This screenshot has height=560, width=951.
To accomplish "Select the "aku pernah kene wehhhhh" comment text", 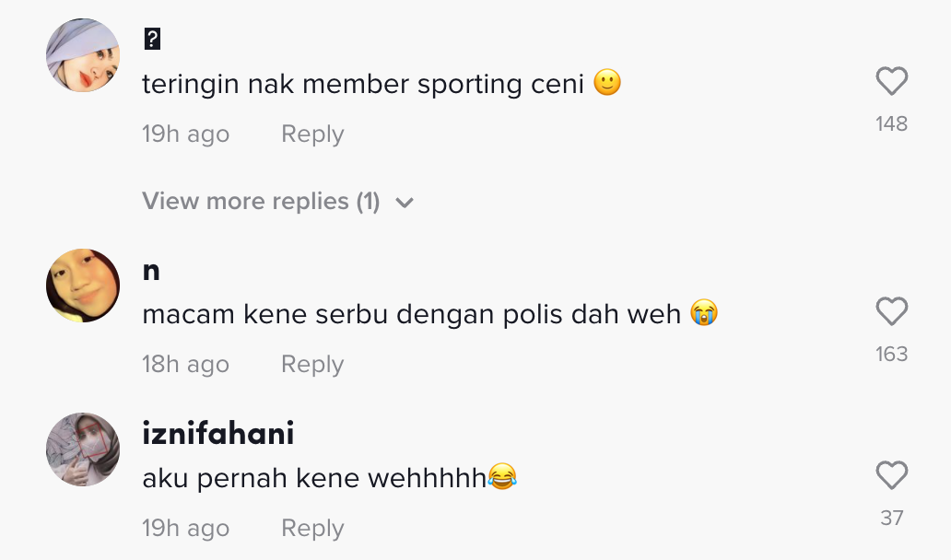I will coord(313,479).
